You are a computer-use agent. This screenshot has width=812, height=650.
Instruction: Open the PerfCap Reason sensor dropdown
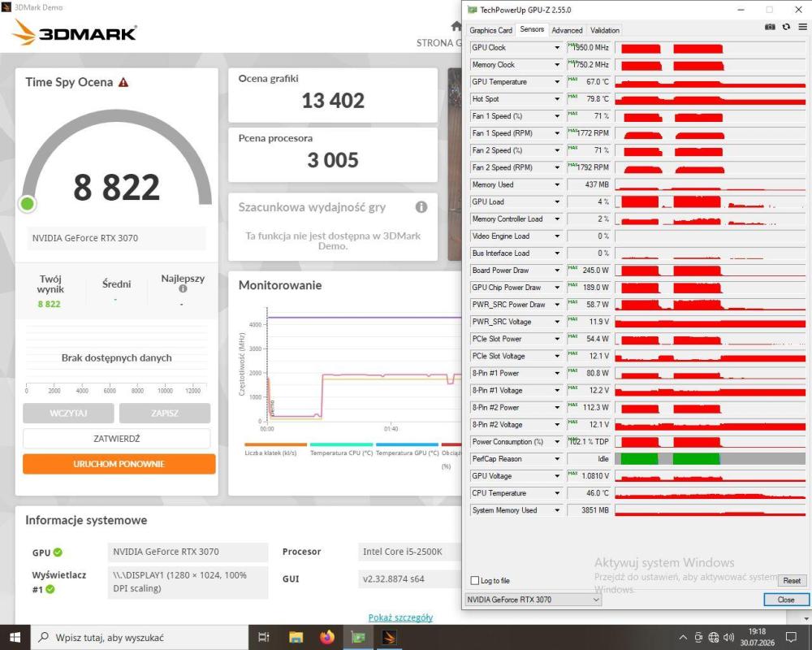point(557,459)
